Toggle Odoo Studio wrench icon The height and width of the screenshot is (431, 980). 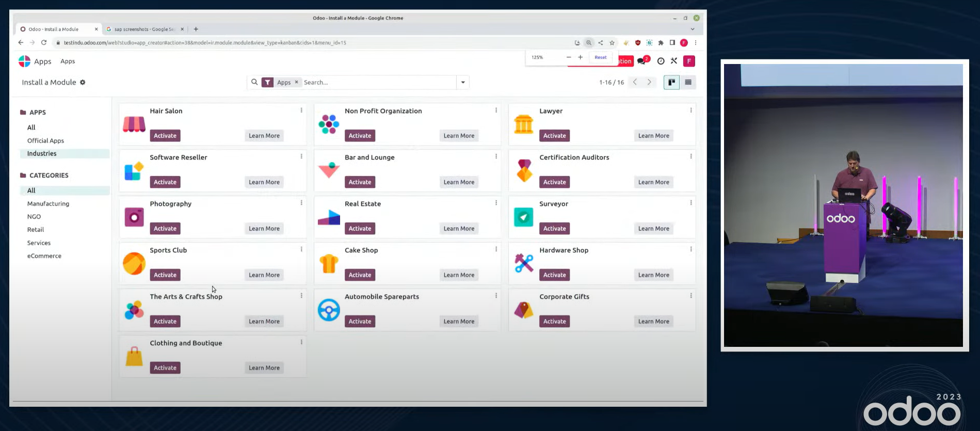coord(674,61)
